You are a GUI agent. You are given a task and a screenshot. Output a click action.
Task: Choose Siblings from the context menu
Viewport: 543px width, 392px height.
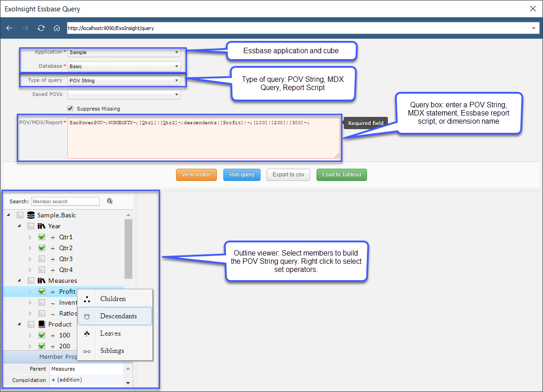115,351
